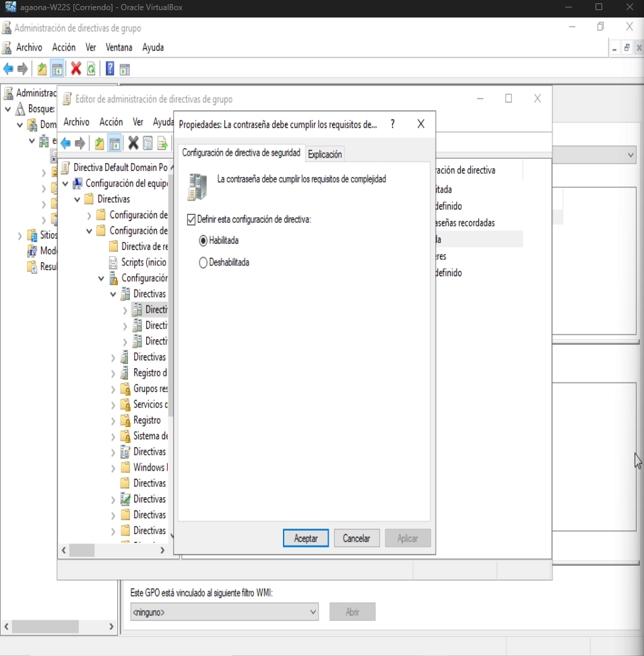Screen dimensions: 644x656
Task: Click the Properties icon in editor toolbar
Action: (148, 143)
